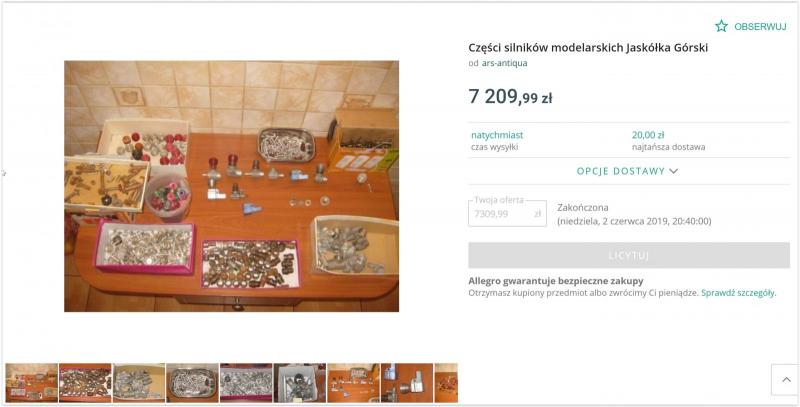Select the sixth thumbnail with white box
The height and width of the screenshot is (407, 800).
pos(299,383)
